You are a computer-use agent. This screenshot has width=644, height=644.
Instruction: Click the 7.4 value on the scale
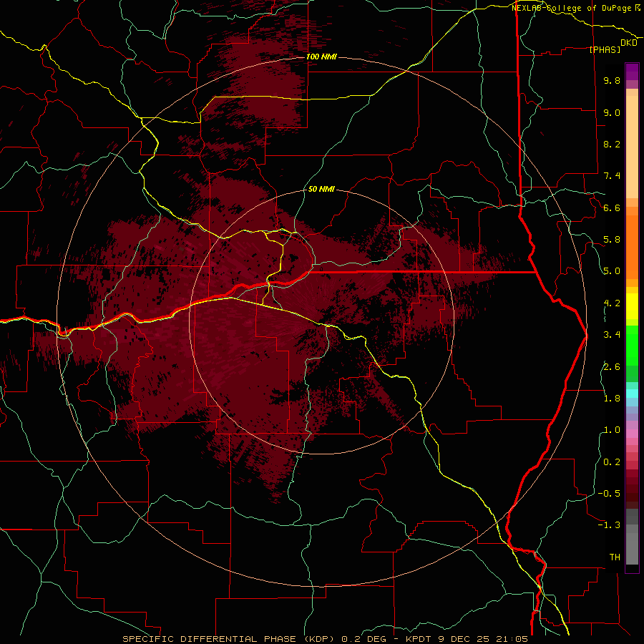click(612, 176)
